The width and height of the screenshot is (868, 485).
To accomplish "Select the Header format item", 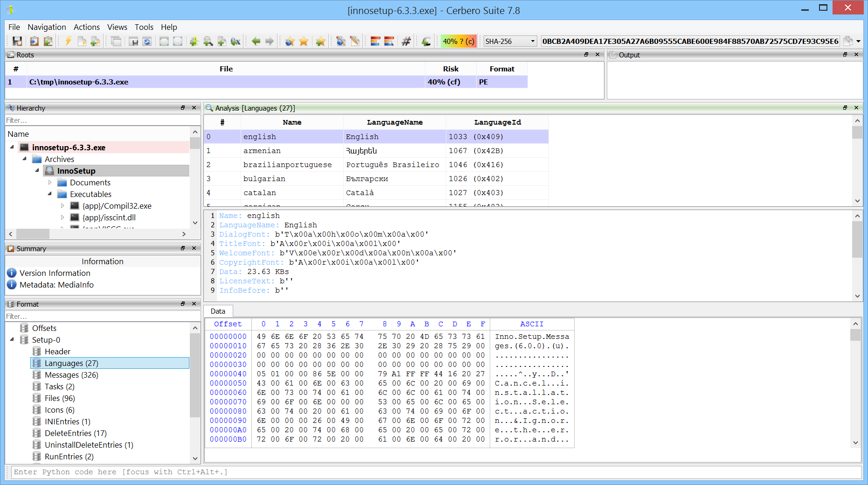I will click(57, 351).
